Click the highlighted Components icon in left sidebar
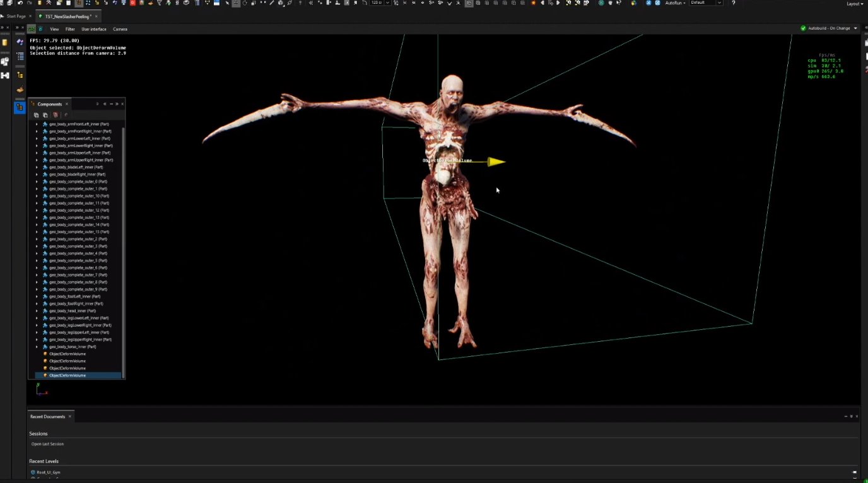The height and width of the screenshot is (483, 868). click(20, 108)
